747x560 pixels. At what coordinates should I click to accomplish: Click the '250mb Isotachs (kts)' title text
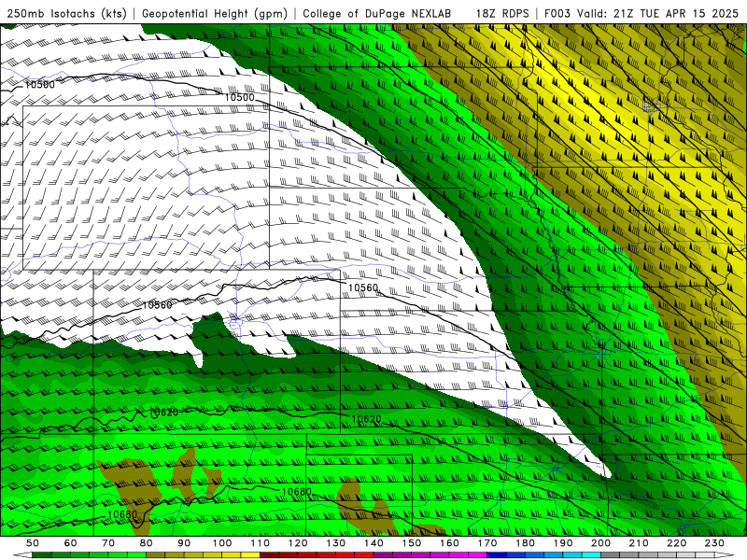coord(66,13)
